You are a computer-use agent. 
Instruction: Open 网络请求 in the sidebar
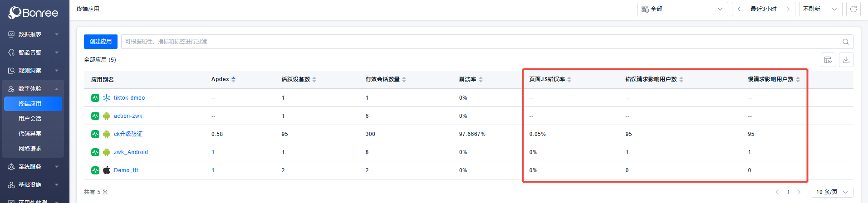pos(30,149)
